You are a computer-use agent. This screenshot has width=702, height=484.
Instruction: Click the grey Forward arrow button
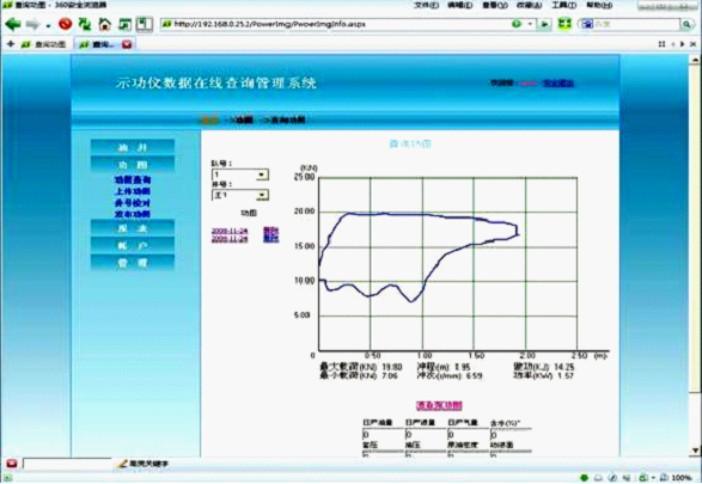pyautogui.click(x=32, y=24)
